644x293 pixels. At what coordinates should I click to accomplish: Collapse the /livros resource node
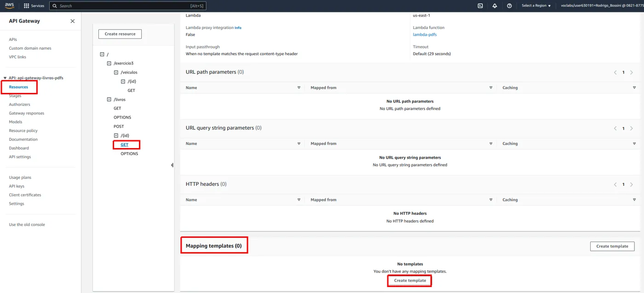[109, 99]
